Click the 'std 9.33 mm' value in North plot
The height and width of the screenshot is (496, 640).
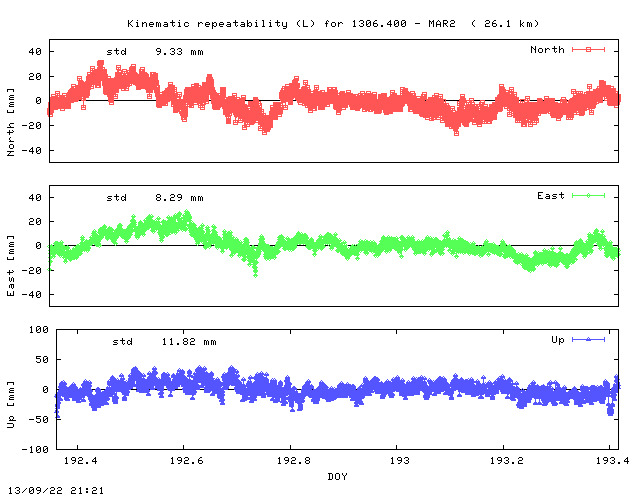pyautogui.click(x=155, y=52)
